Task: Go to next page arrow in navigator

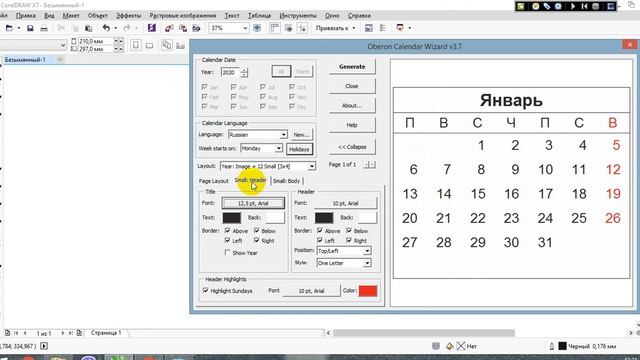Action: 62,333
